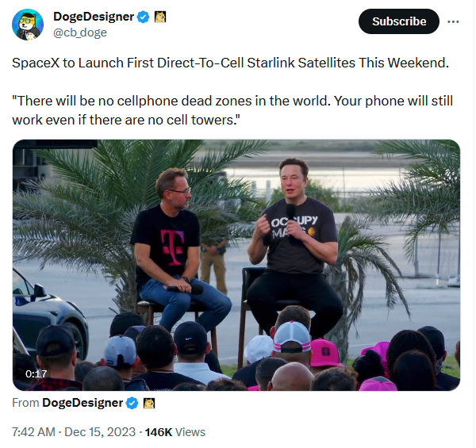Click the 0:17 video duration label
The height and width of the screenshot is (448, 476).
36,373
